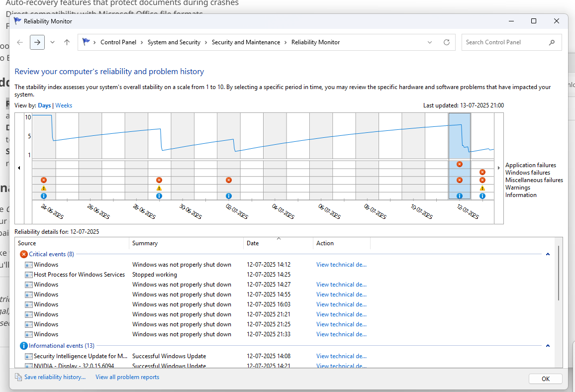Expand chevron after Security and Maintenance
The width and height of the screenshot is (575, 392).
point(286,43)
